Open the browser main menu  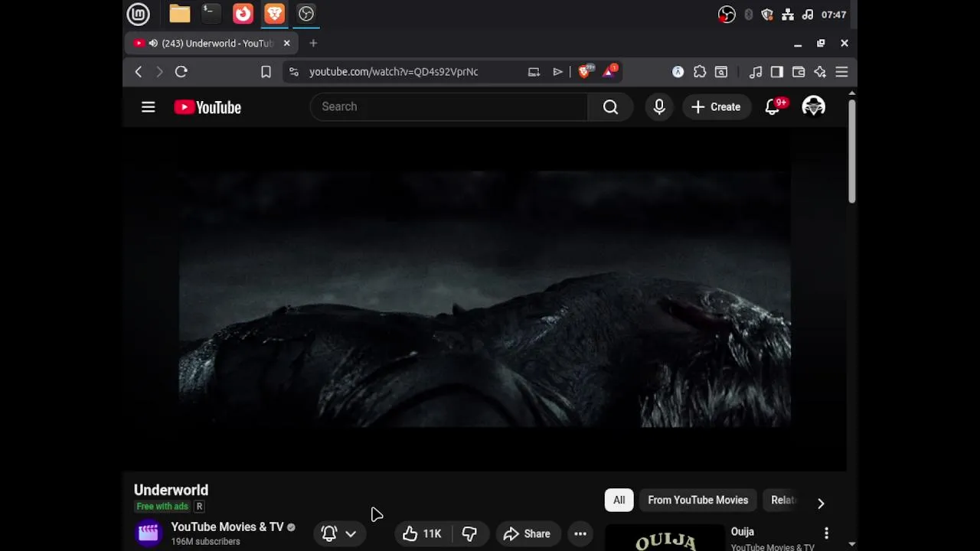click(x=841, y=72)
